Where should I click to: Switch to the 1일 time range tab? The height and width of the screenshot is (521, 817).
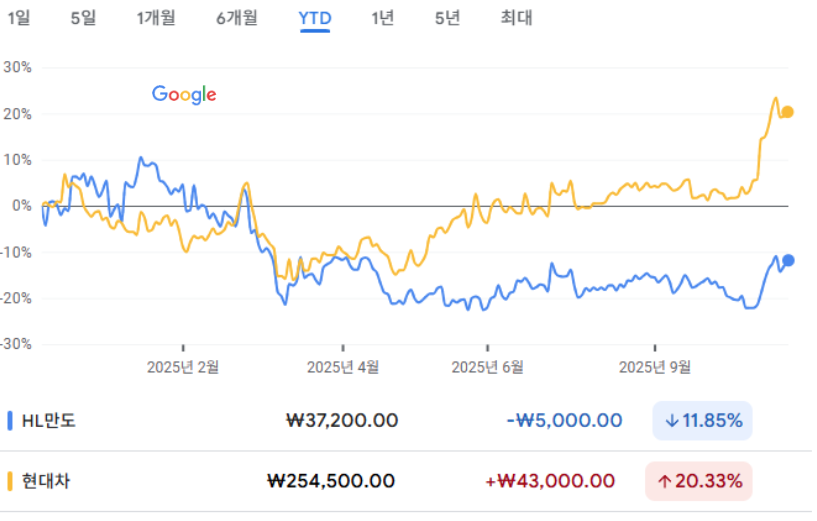click(x=19, y=18)
